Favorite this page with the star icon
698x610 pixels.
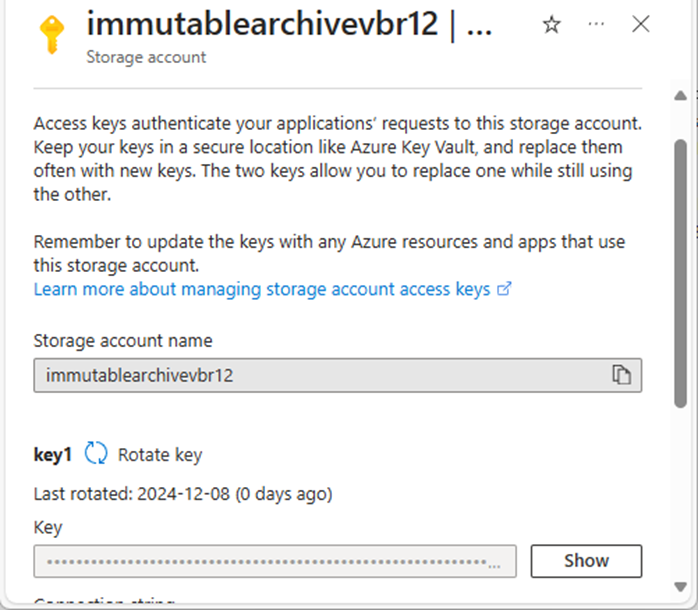(552, 24)
